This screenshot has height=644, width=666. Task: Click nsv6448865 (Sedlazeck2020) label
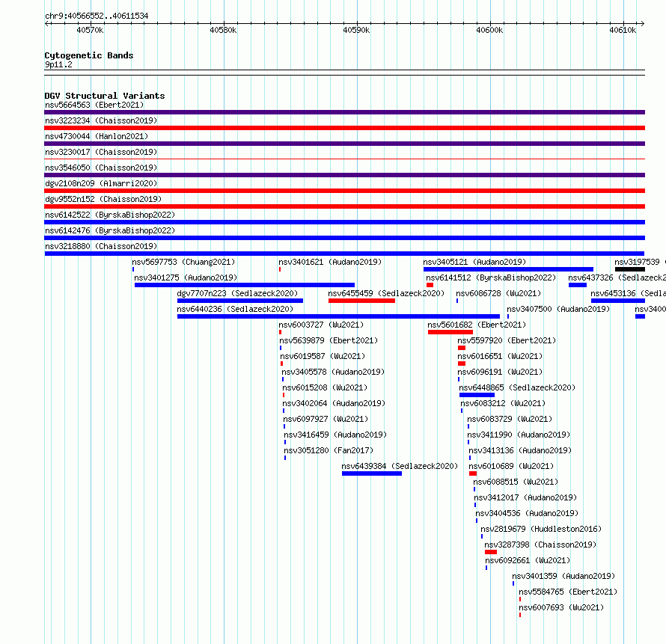coord(517,387)
